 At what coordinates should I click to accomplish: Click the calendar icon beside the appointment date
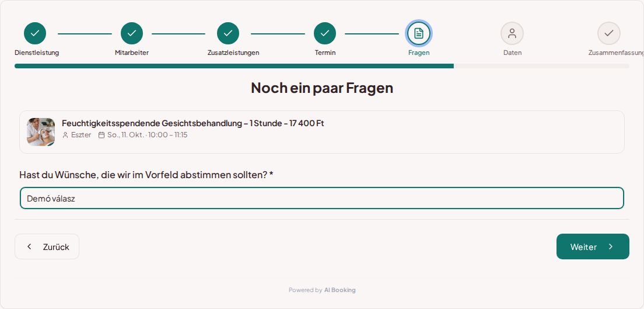[x=101, y=135]
